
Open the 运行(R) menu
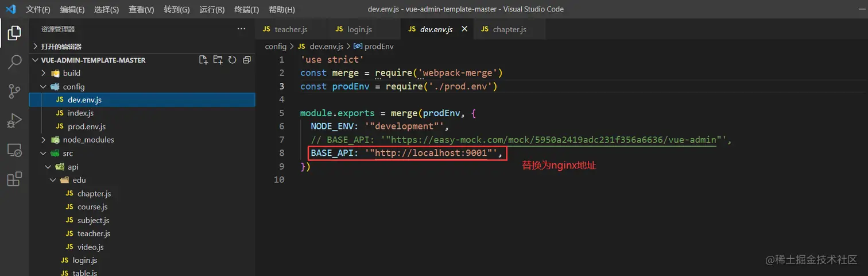coord(212,10)
